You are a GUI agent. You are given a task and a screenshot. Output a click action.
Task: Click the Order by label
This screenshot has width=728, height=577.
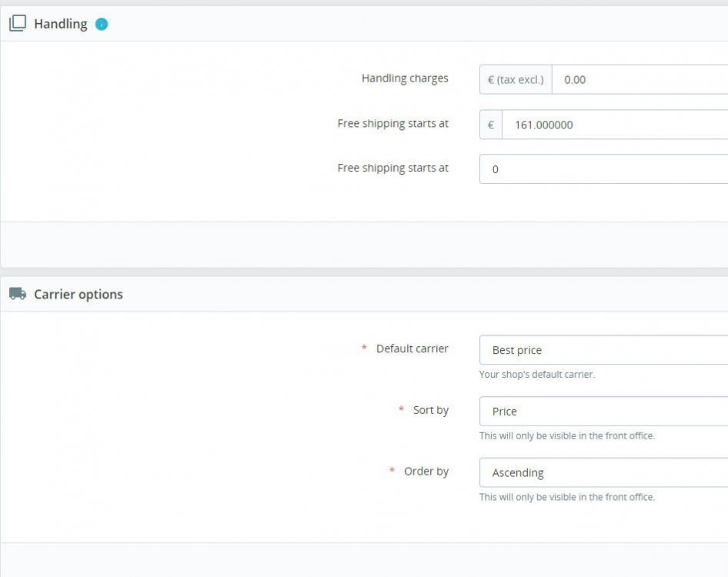[x=426, y=471]
